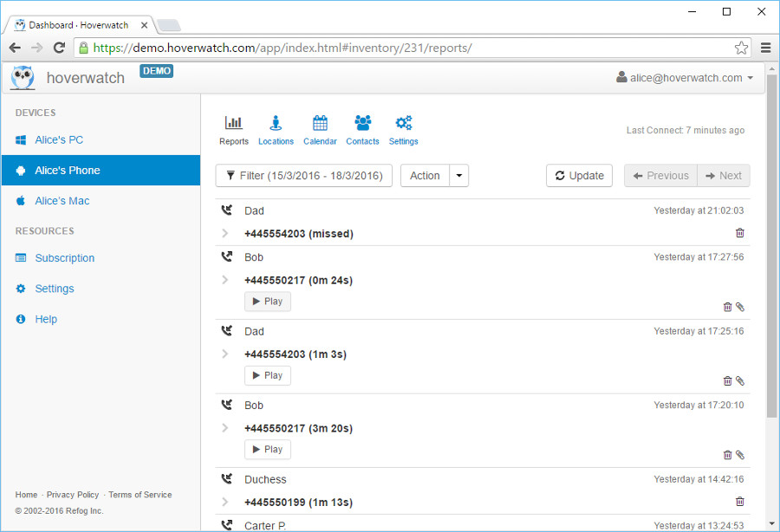
Task: Open attachment of Bob call at 17:20:10
Action: click(740, 455)
